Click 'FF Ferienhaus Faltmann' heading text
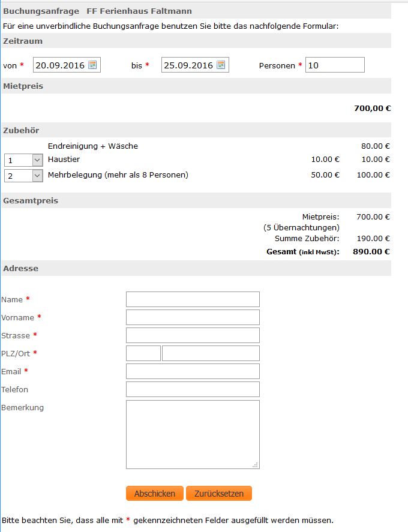 pyautogui.click(x=139, y=11)
